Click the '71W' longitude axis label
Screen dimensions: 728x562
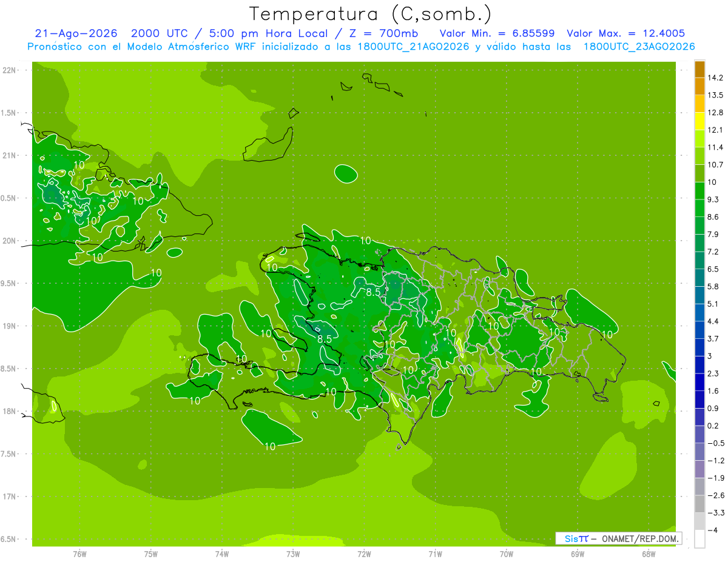(x=435, y=554)
